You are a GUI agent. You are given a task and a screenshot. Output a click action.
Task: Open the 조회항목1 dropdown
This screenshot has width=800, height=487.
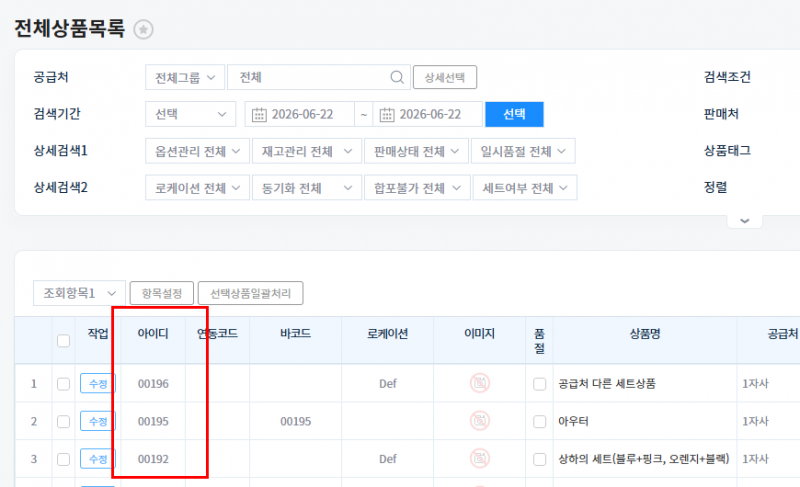point(79,293)
